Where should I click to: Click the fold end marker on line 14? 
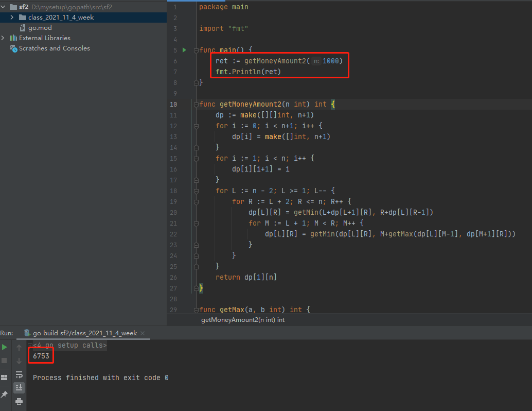(x=196, y=148)
